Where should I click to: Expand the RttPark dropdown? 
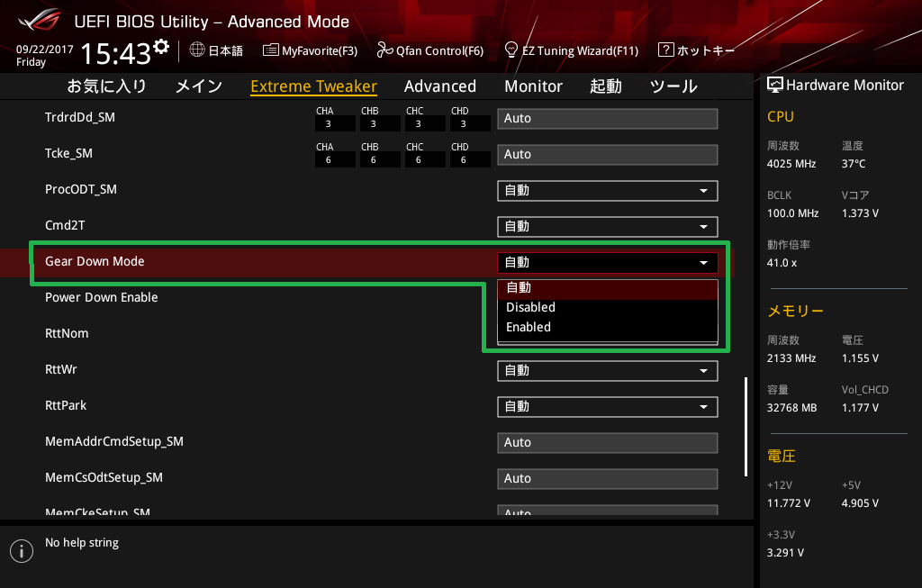coord(608,407)
